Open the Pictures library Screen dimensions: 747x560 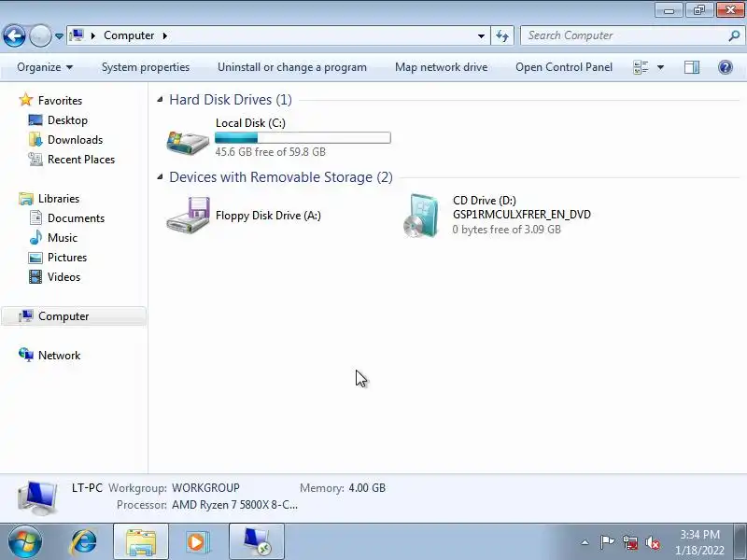[66, 258]
